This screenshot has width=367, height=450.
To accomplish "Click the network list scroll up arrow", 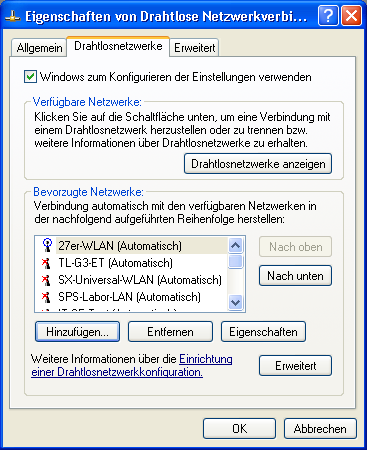I will coord(236,246).
